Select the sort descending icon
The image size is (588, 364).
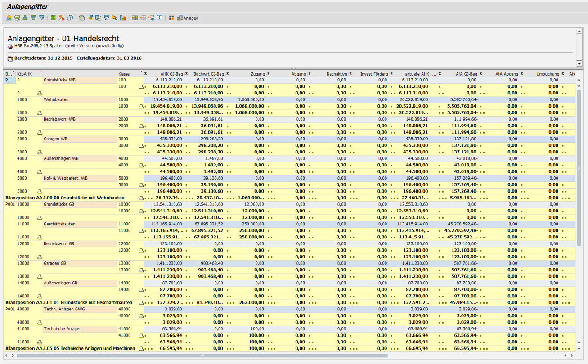point(33,18)
